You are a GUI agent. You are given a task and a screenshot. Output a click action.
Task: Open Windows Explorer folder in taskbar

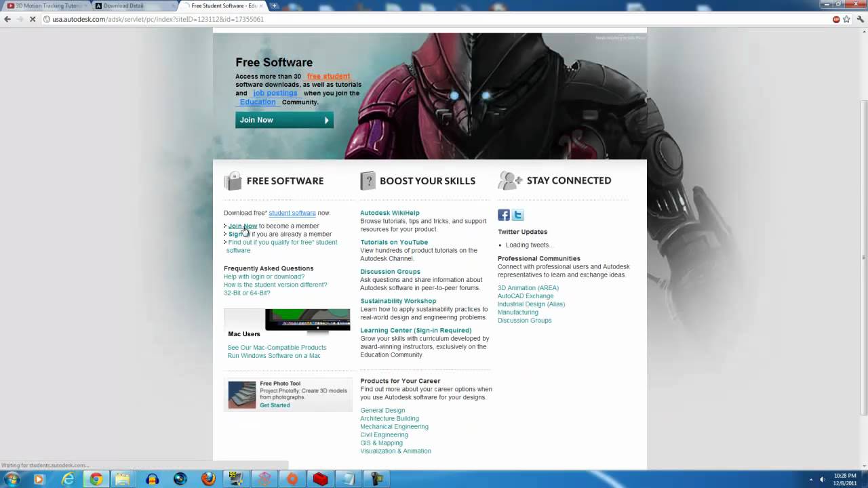coord(123,479)
